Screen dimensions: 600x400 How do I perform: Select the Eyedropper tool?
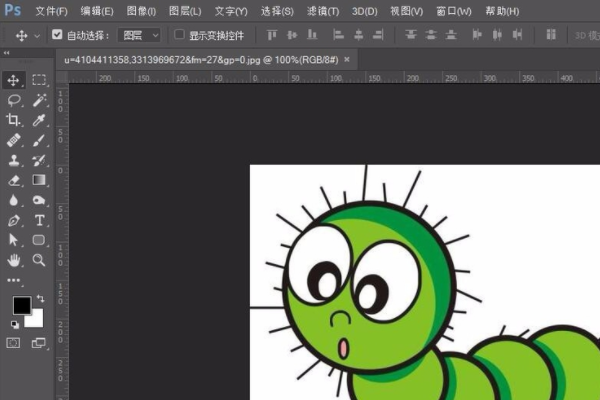tap(39, 120)
